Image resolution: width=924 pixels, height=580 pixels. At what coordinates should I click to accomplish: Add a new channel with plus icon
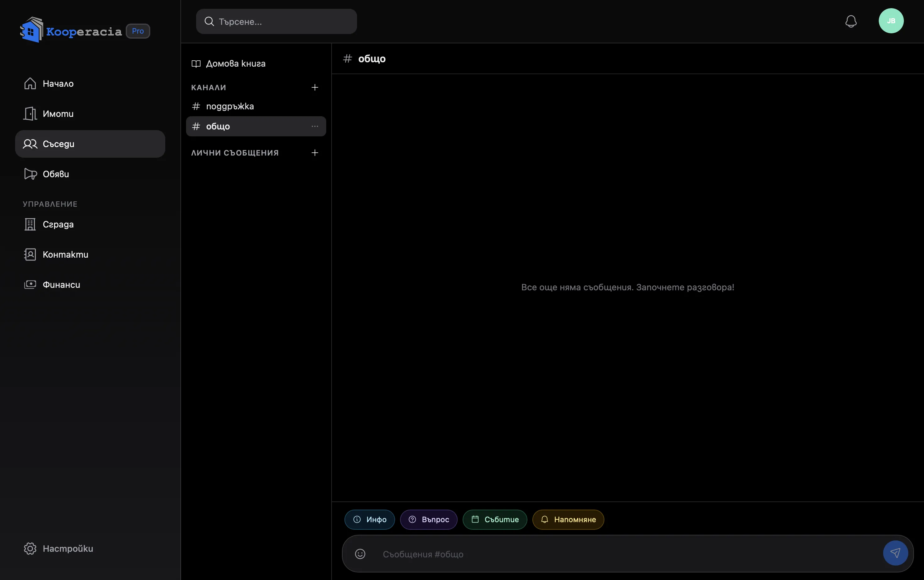(315, 87)
